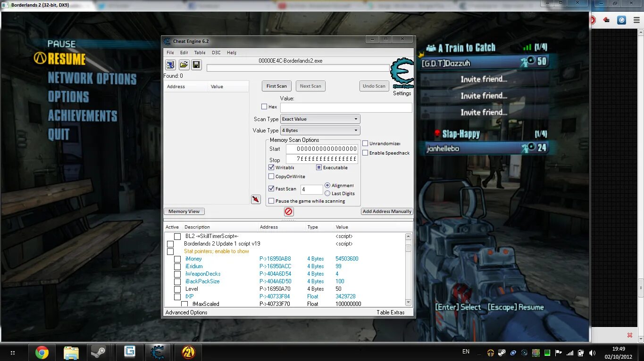
Task: Toggle the Fast Scan checkbox
Action: 271,189
